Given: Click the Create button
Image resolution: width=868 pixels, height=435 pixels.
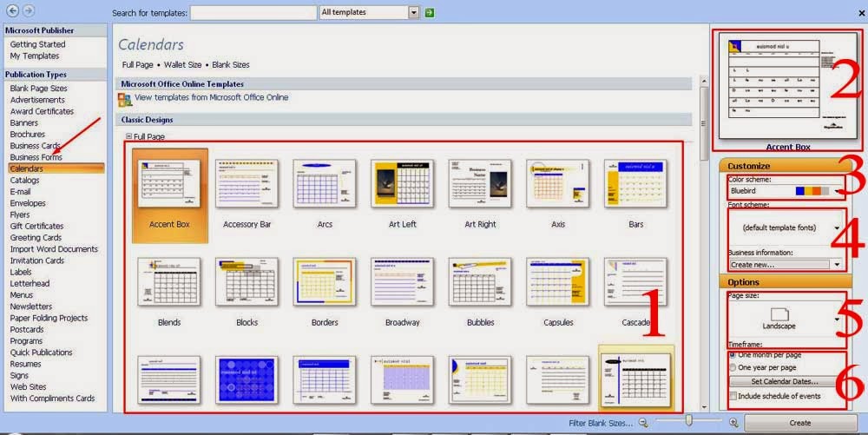Looking at the screenshot, I should point(800,423).
